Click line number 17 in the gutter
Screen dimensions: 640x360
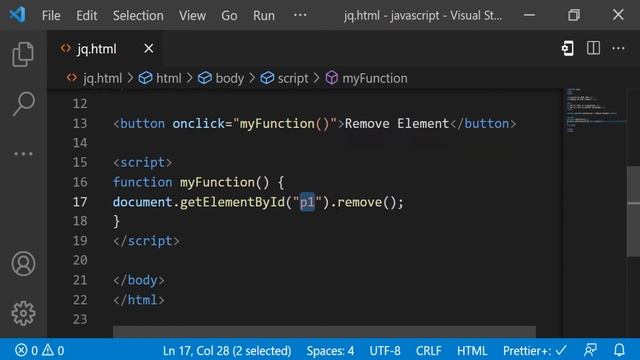pyautogui.click(x=80, y=202)
